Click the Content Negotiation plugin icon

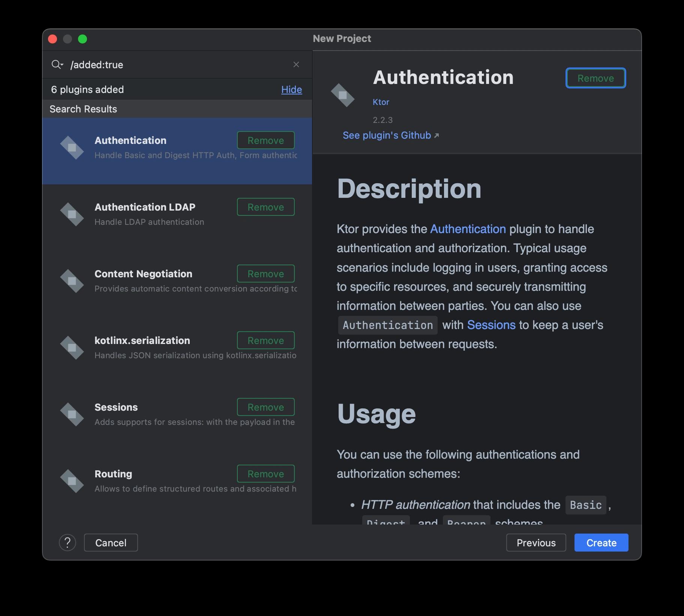[x=72, y=281]
